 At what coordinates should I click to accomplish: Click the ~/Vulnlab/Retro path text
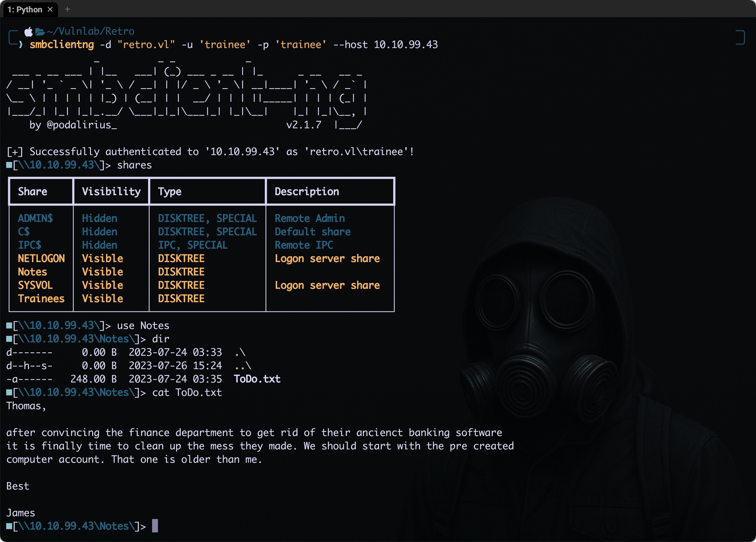click(x=91, y=31)
